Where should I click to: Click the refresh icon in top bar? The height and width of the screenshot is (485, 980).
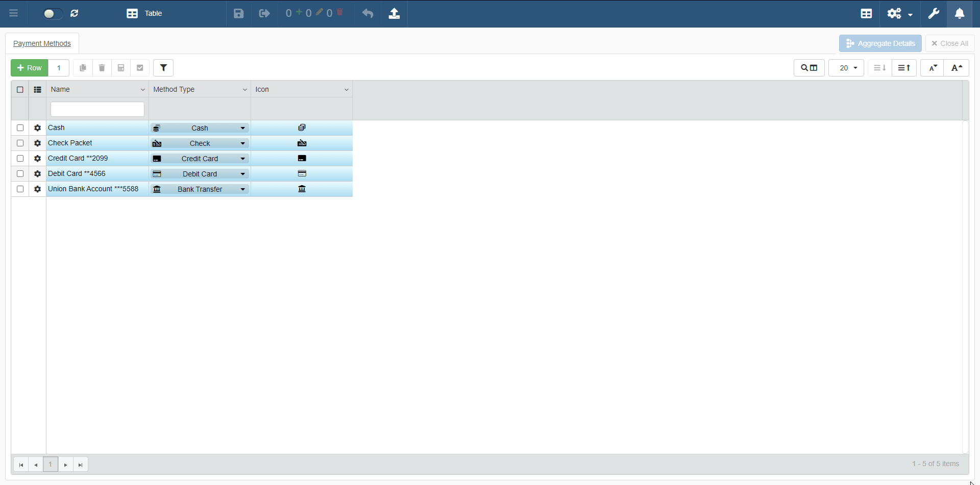coord(75,13)
